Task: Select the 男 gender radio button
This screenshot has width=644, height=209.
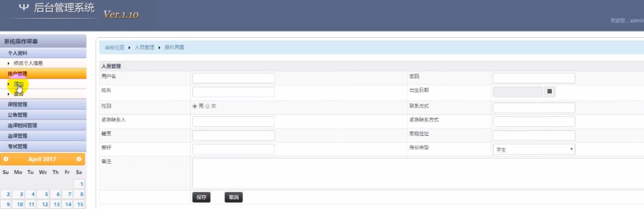Action: (x=195, y=106)
